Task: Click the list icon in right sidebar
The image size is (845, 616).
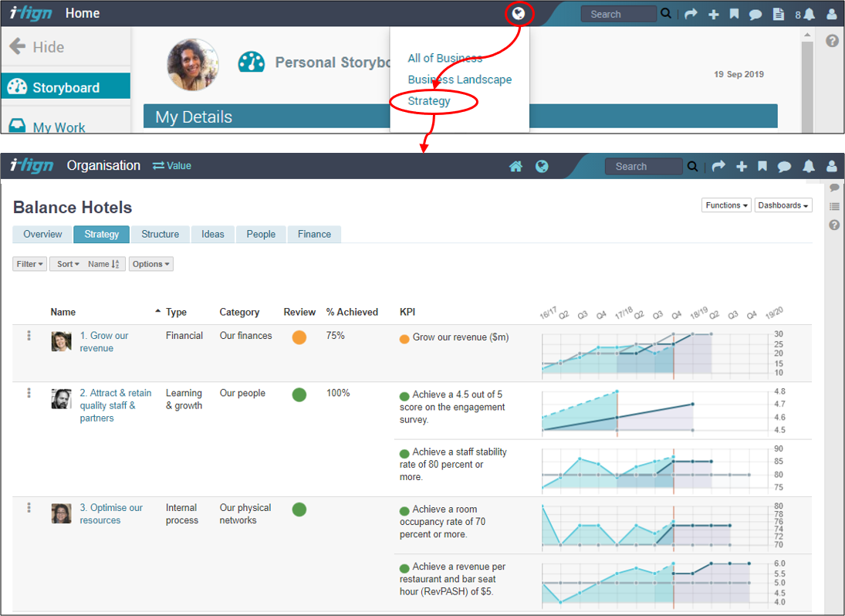Action: [x=834, y=206]
